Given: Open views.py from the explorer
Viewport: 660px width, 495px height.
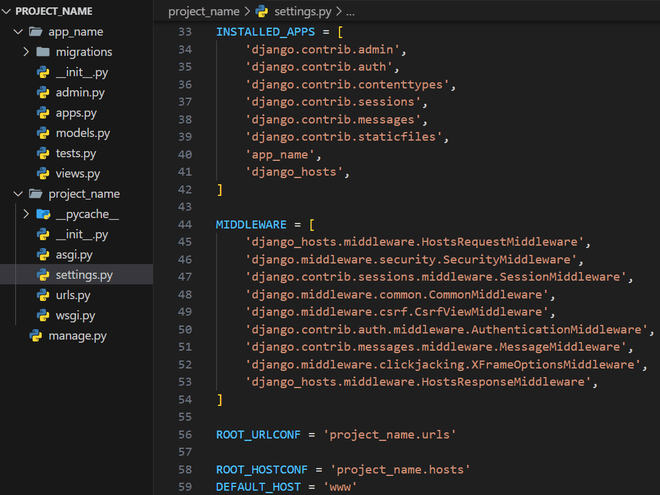Looking at the screenshot, I should point(77,173).
